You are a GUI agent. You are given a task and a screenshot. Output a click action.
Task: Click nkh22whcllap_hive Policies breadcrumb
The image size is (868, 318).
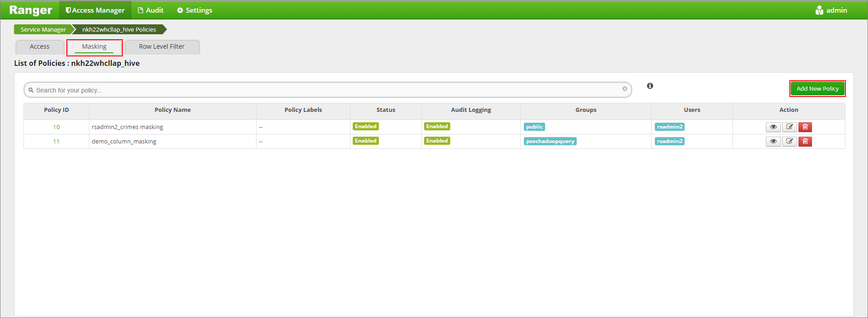click(119, 29)
